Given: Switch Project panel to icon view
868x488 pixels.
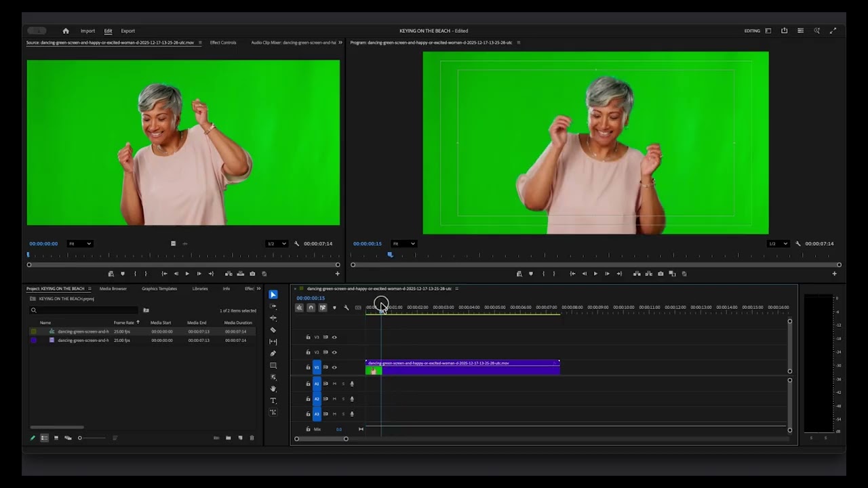Looking at the screenshot, I should click(x=56, y=438).
